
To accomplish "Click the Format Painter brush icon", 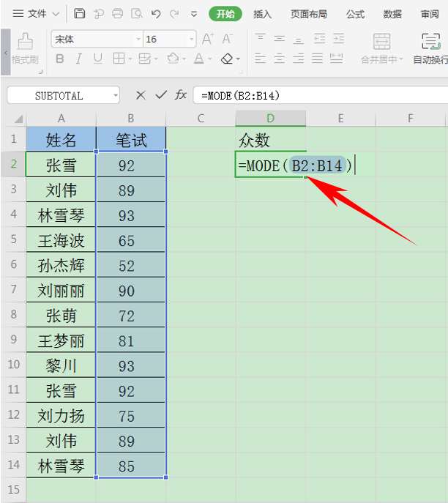I will (25, 41).
